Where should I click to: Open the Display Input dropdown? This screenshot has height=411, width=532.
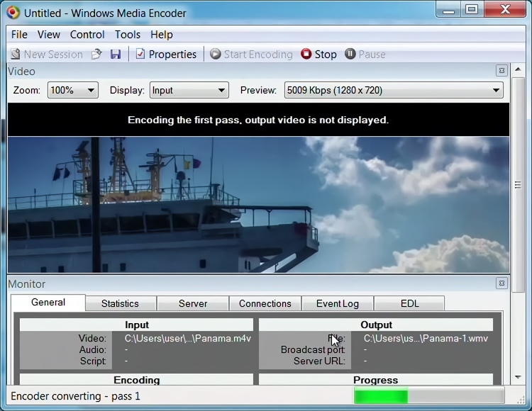(x=189, y=90)
